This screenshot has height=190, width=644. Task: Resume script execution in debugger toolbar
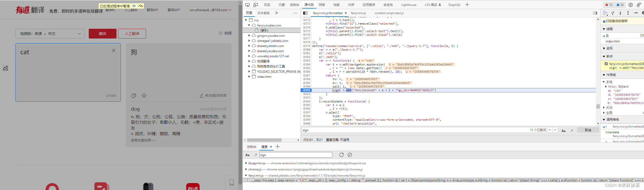605,13
